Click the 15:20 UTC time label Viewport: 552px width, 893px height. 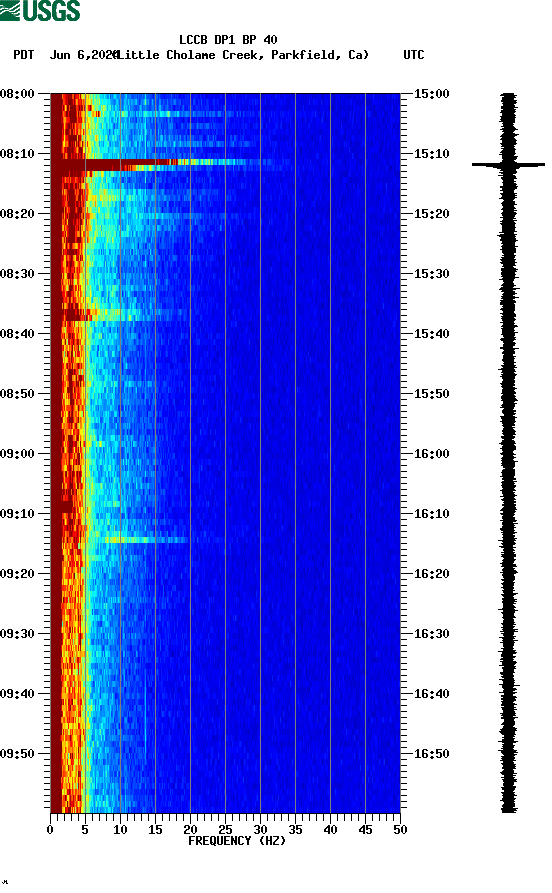click(431, 214)
